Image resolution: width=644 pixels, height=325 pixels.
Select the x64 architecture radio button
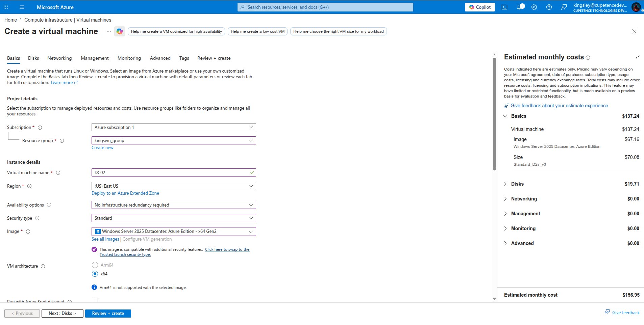click(95, 274)
